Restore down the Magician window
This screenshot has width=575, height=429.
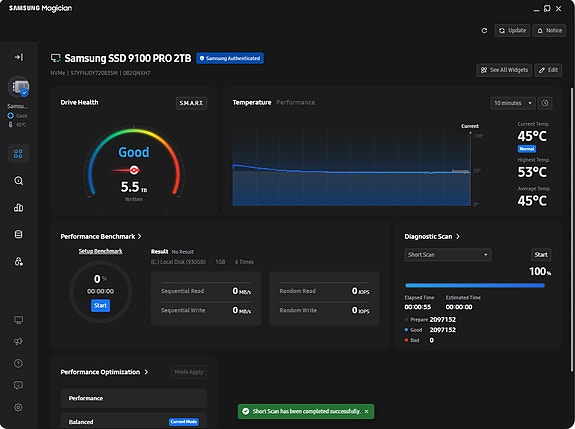tap(547, 8)
